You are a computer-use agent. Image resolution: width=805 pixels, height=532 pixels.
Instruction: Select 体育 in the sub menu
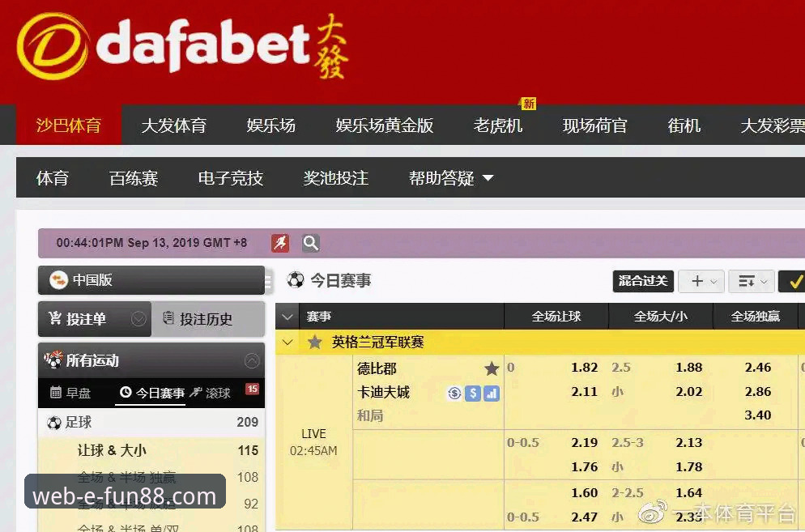click(x=53, y=178)
